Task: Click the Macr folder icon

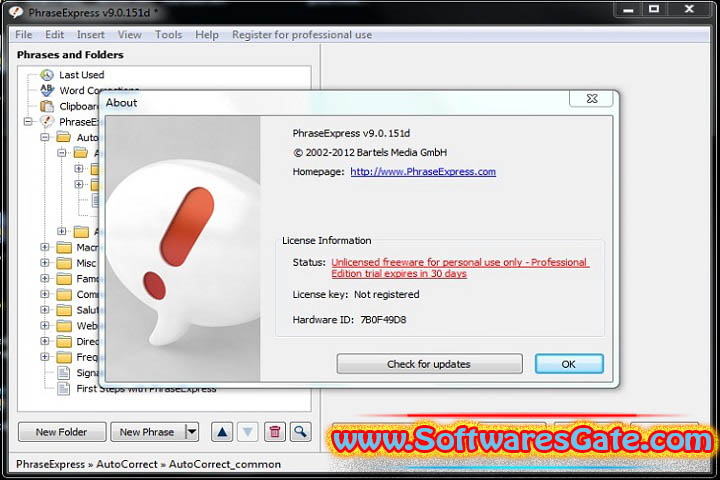Action: [x=64, y=248]
